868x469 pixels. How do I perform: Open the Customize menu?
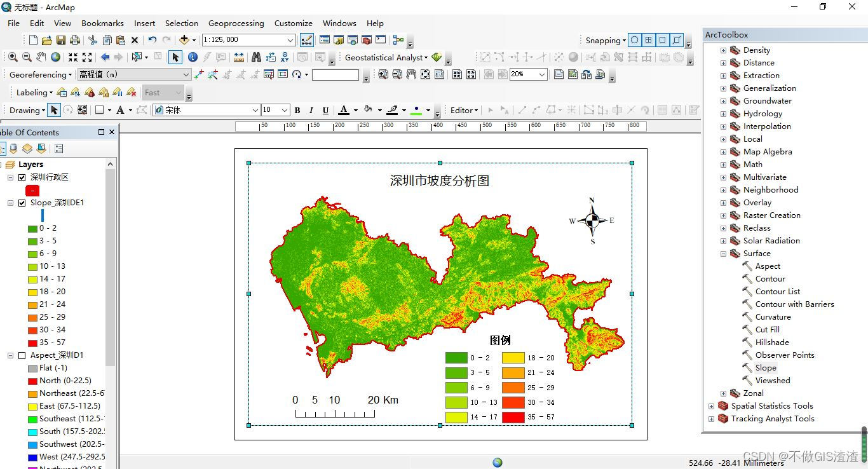click(293, 23)
